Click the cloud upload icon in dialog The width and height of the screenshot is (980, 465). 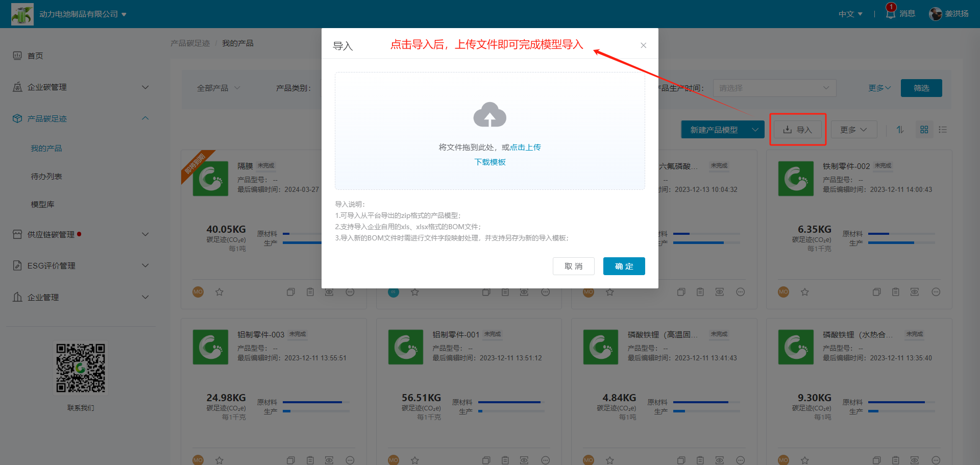coord(489,115)
